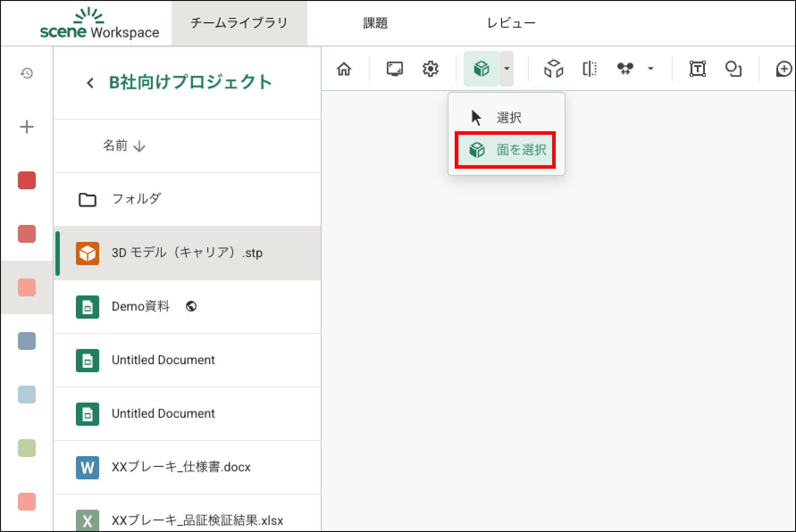Select the text annotation tool icon
Screen dimensions: 796x532
[x=697, y=69]
